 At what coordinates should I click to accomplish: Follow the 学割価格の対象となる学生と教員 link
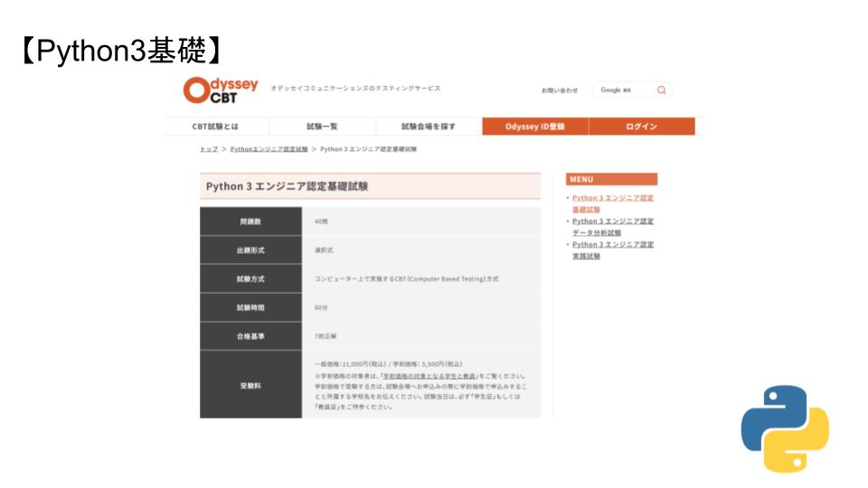click(x=429, y=375)
